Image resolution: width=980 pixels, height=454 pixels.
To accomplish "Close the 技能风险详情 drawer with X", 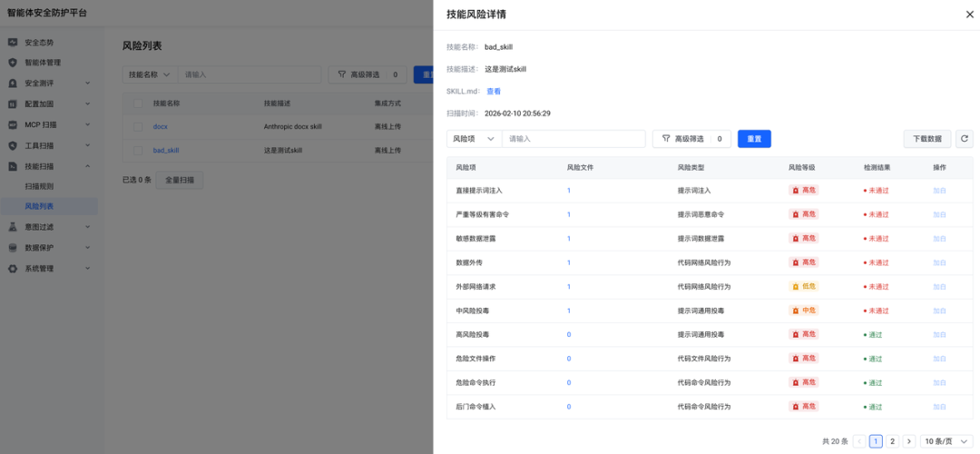I will 969,15.
